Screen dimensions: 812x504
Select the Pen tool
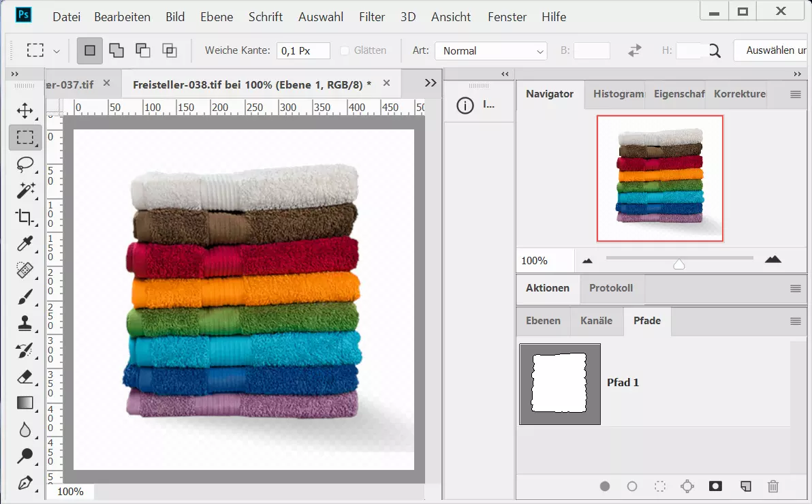25,483
